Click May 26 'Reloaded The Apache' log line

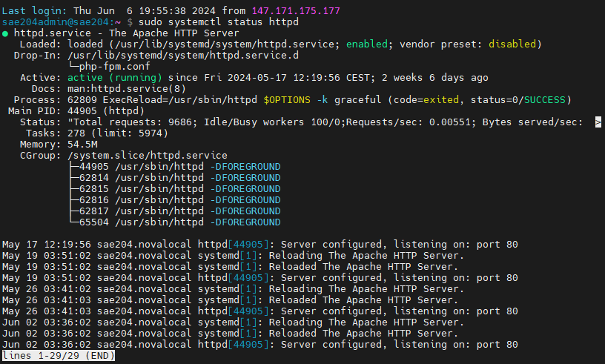click(230, 300)
